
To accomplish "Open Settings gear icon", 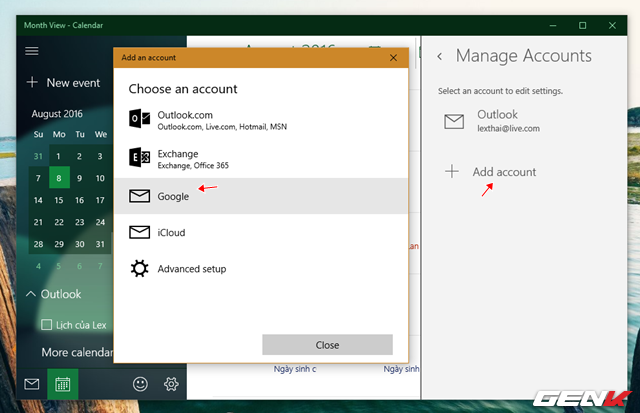I will click(x=171, y=384).
